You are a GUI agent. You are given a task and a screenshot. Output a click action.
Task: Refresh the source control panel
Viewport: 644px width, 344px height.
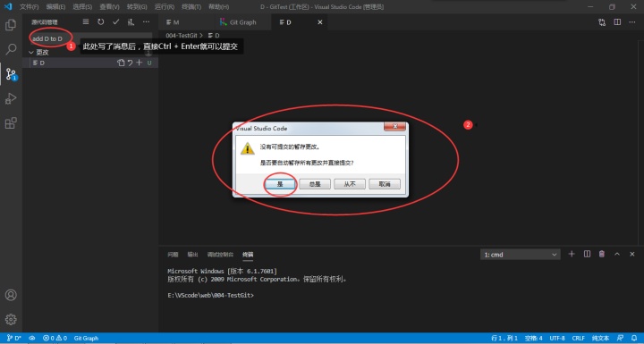[100, 22]
